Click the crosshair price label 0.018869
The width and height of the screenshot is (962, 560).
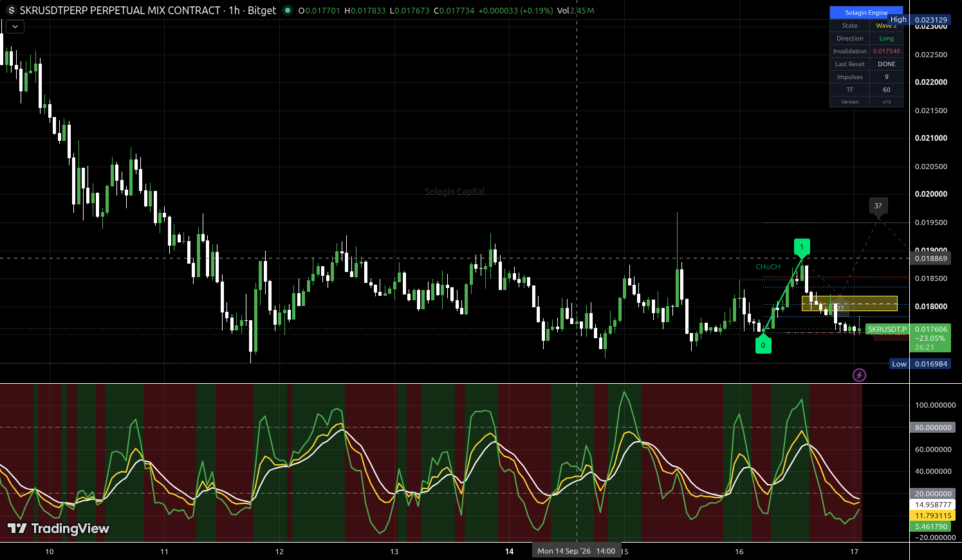[x=931, y=258]
